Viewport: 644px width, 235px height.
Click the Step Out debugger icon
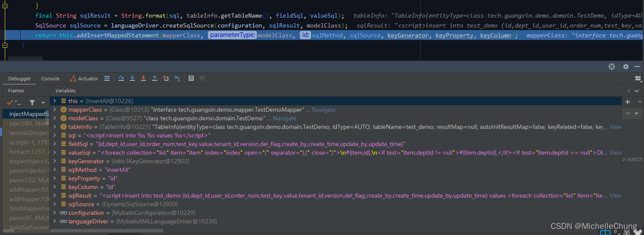154,79
